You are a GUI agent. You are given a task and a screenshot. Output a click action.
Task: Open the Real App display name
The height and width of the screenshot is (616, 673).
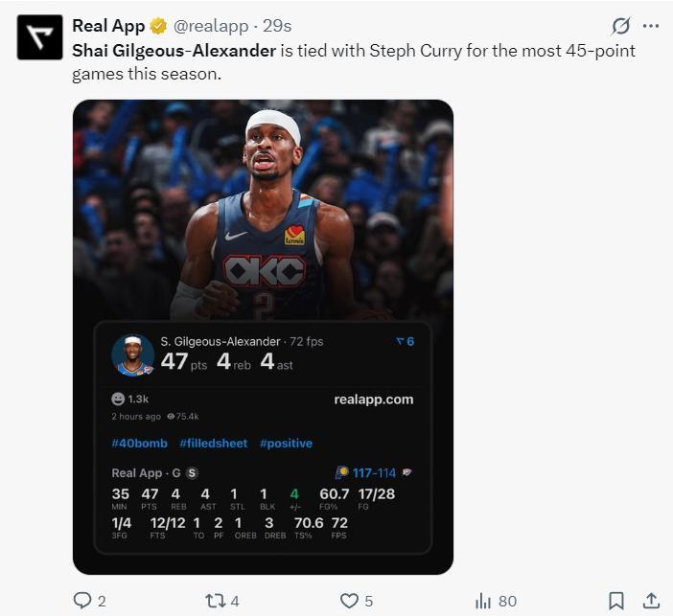[108, 26]
